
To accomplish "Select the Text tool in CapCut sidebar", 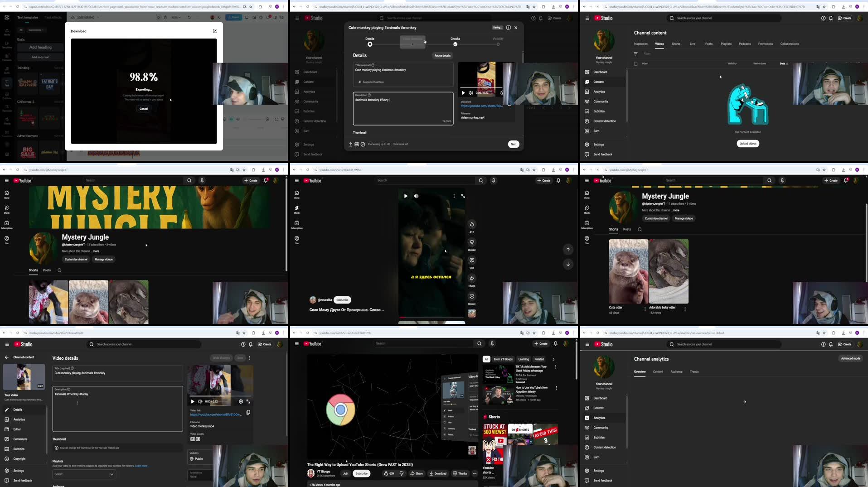I will 7,82.
